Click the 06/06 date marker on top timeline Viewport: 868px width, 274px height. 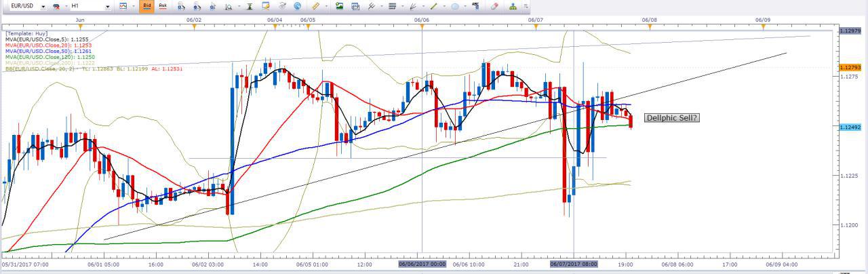pos(421,20)
